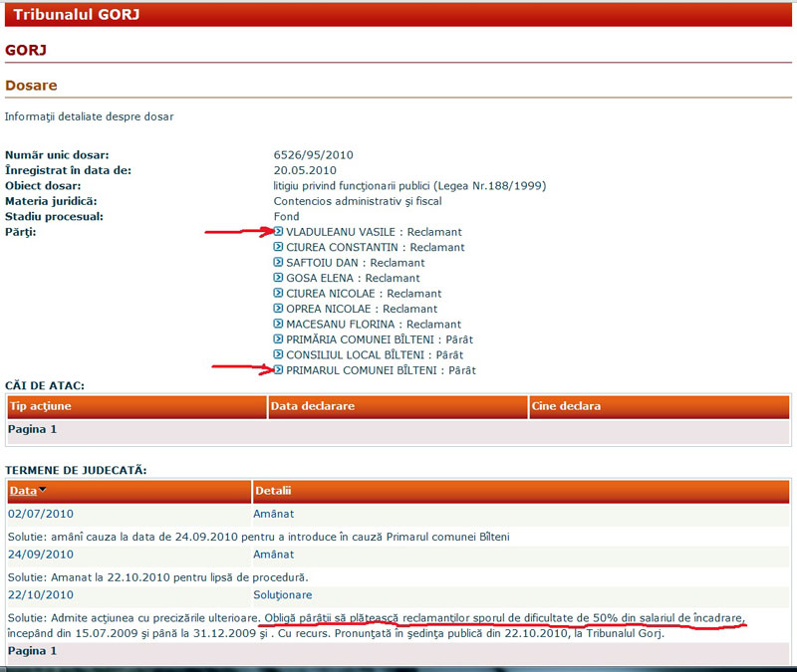Click the Cine declara column header

pos(660,406)
